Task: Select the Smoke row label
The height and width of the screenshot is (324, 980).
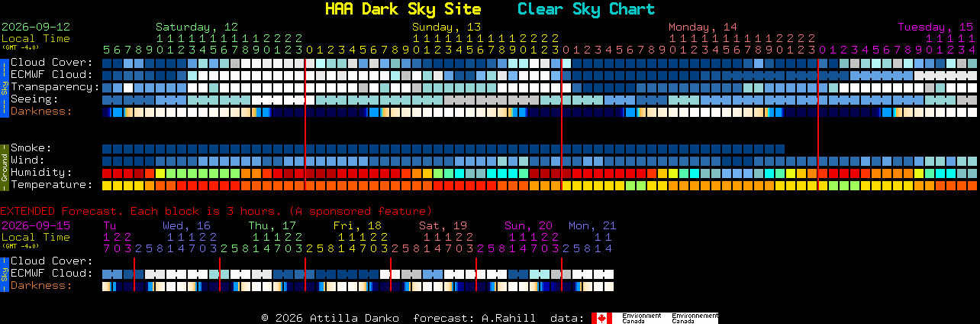Action: [31, 148]
